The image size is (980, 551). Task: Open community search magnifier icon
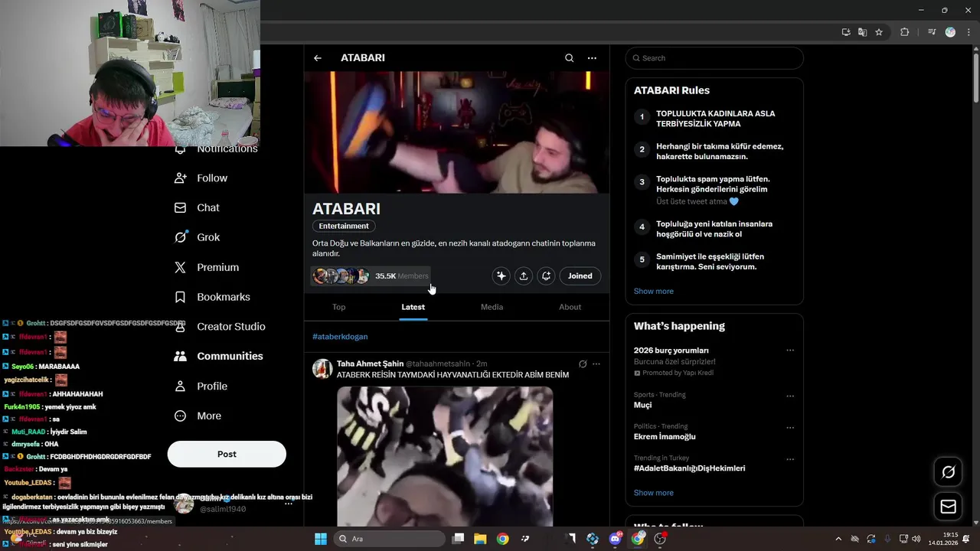pyautogui.click(x=569, y=58)
